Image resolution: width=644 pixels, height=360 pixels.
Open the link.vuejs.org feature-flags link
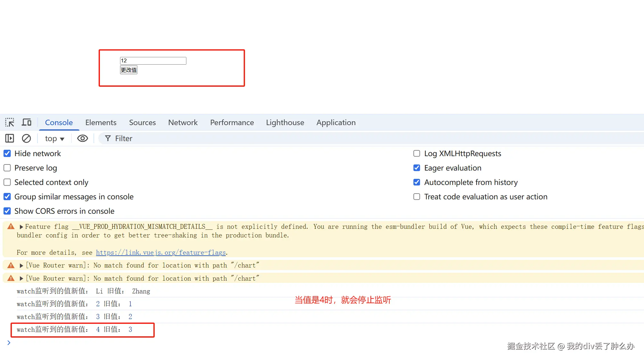click(x=161, y=252)
